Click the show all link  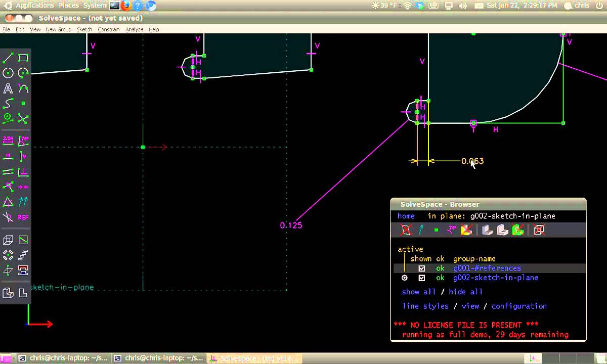pos(419,292)
